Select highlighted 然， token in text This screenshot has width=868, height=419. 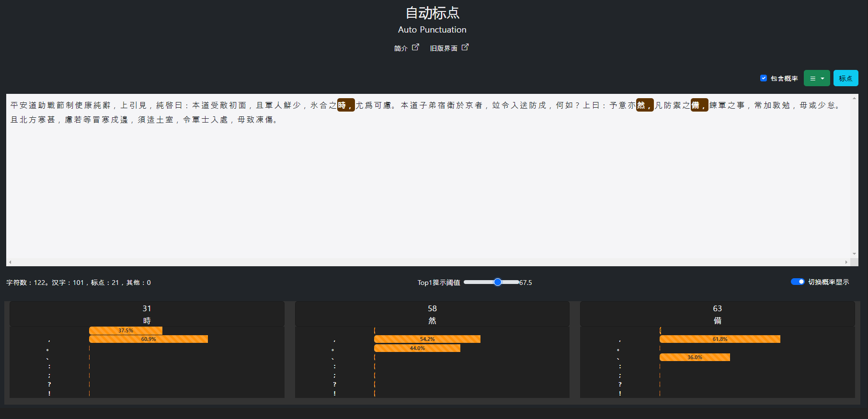click(644, 105)
